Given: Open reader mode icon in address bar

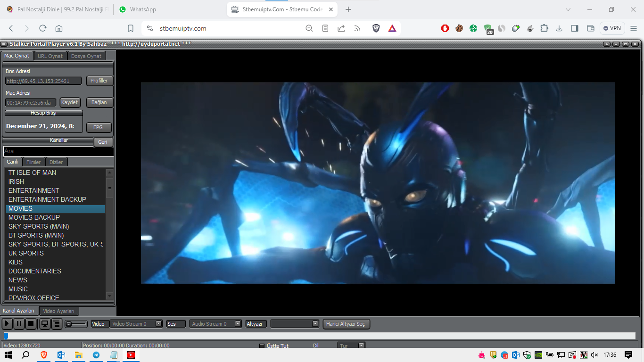Looking at the screenshot, I should coord(325,28).
